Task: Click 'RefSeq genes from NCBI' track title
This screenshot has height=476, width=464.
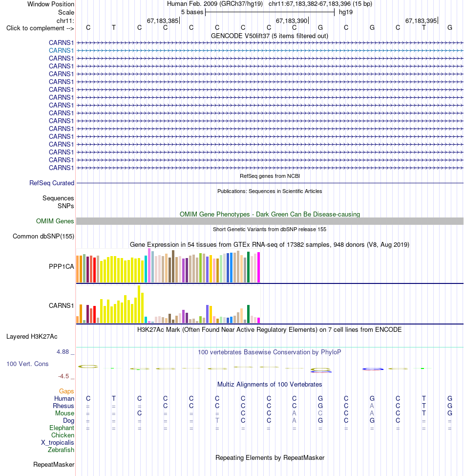Action: pos(270,176)
